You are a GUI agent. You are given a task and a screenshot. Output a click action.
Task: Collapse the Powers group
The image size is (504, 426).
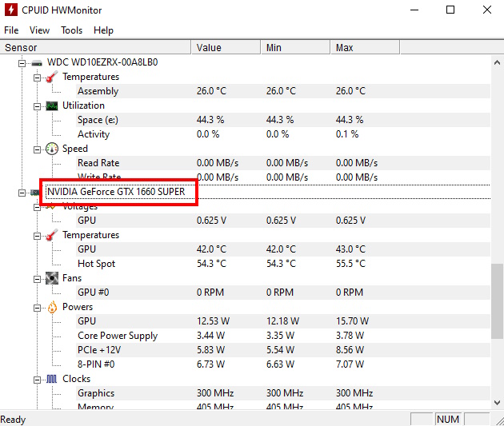(x=38, y=308)
